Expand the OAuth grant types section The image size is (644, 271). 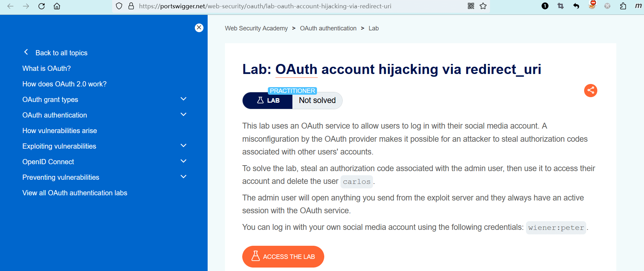pos(183,99)
